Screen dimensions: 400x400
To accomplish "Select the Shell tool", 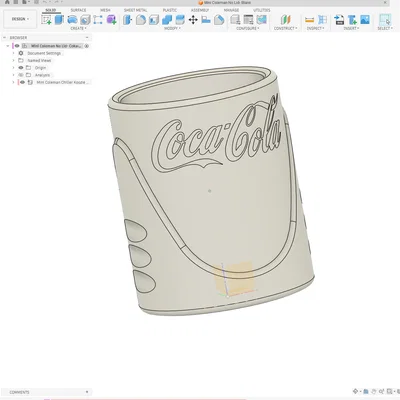I will [x=154, y=20].
